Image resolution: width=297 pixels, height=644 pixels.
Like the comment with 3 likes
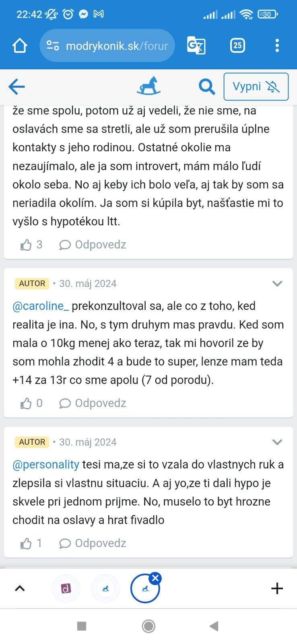click(27, 245)
